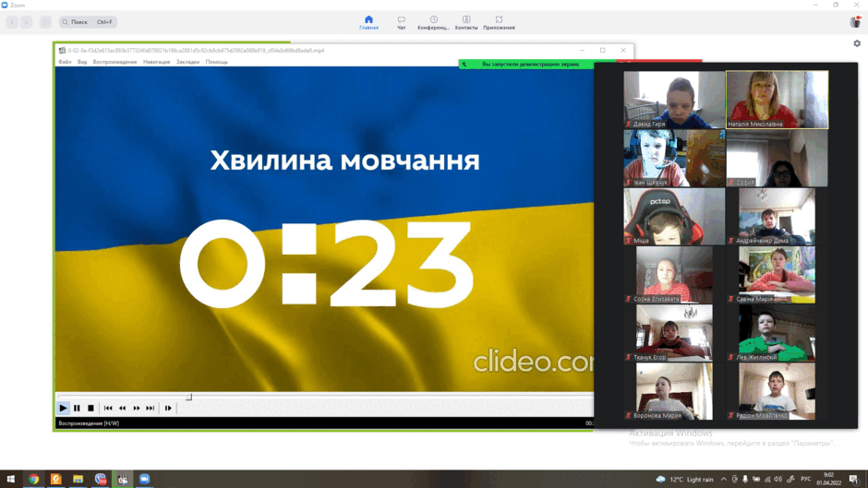This screenshot has width=868, height=488.
Task: Open the Помощь menu
Action: coord(216,62)
